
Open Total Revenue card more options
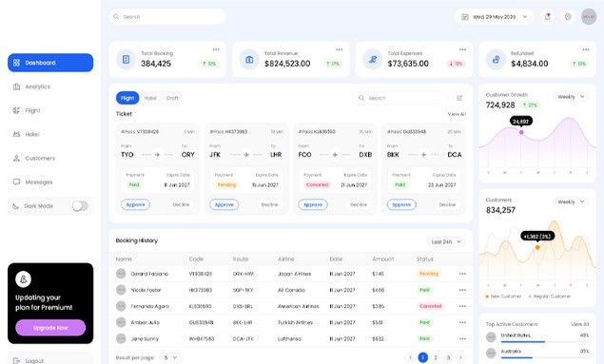(339, 49)
